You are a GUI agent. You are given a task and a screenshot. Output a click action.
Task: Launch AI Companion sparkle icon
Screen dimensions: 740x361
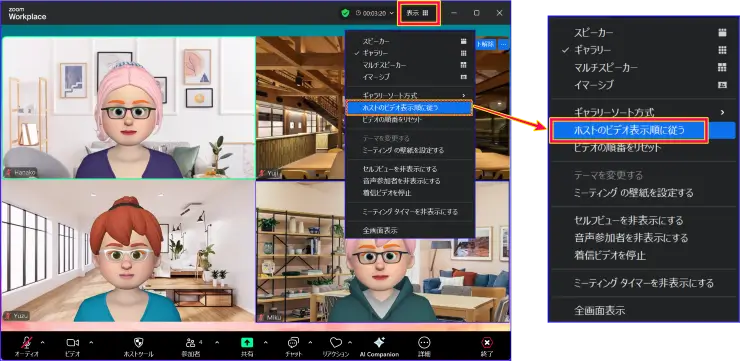(x=379, y=343)
